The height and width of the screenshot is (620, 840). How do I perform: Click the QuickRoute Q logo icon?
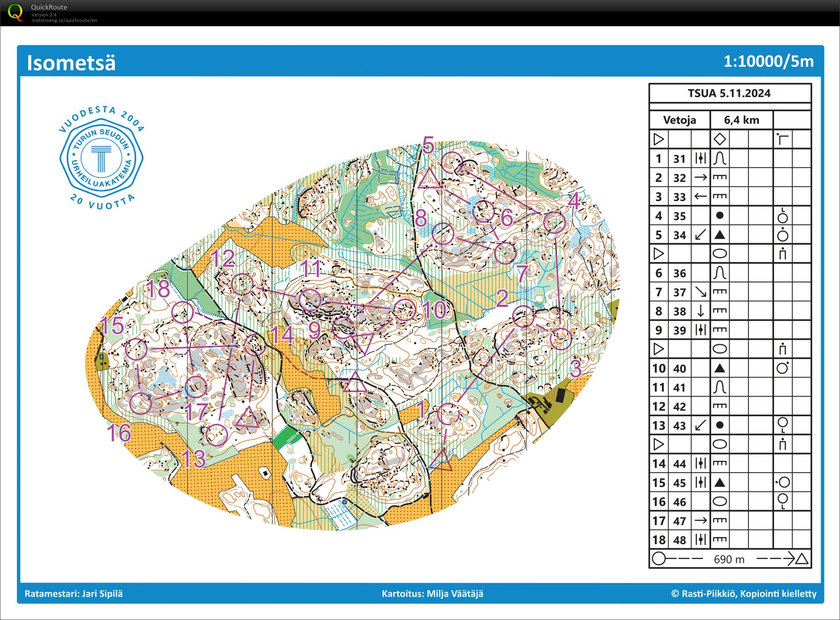click(x=15, y=12)
